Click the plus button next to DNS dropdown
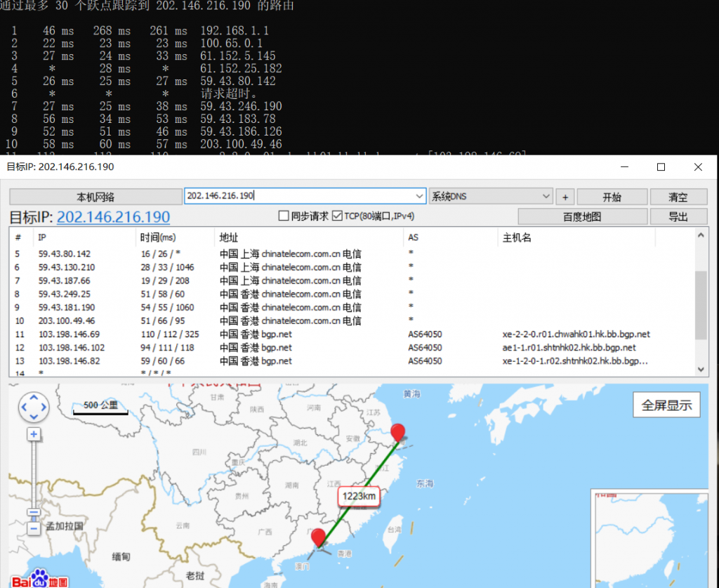This screenshot has height=588, width=719. click(564, 197)
